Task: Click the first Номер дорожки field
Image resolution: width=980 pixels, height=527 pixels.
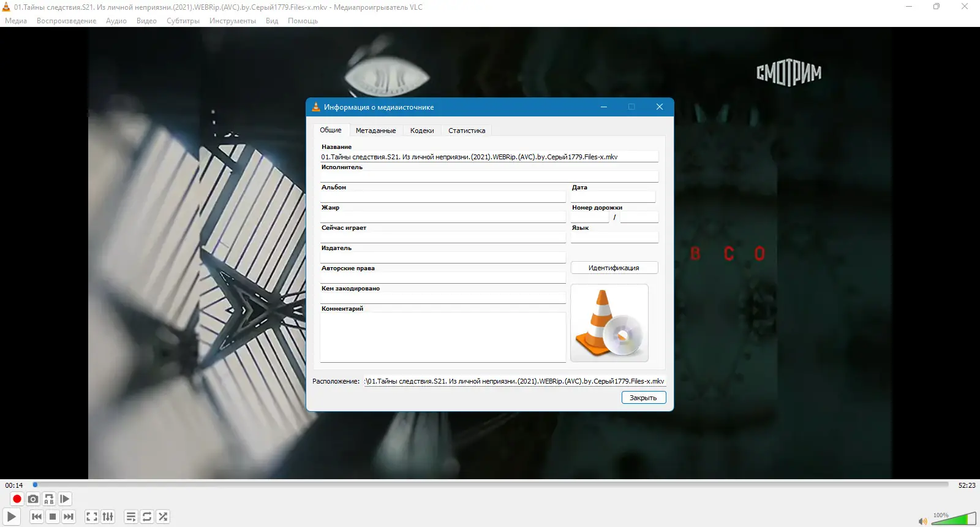Action: tap(590, 218)
